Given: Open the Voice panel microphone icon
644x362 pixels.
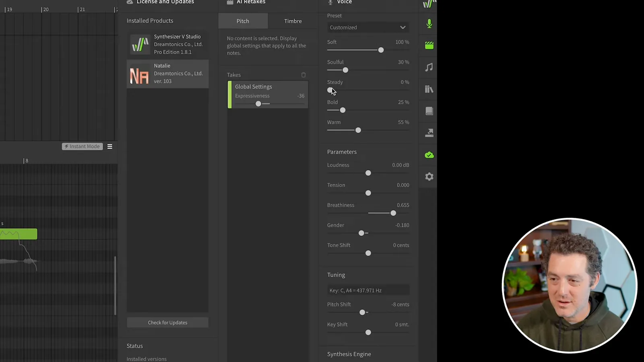Looking at the screenshot, I should point(429,24).
